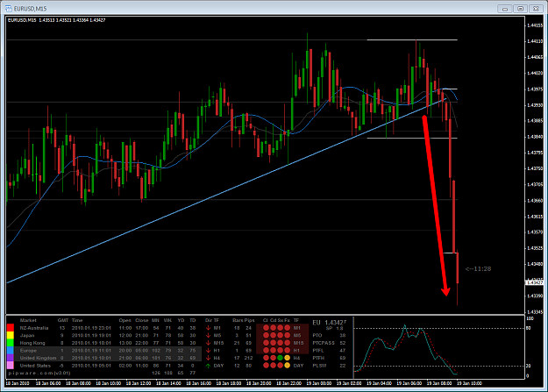Minimize the EURUSD chart window
Image resolution: width=548 pixels, height=392 pixels.
click(505, 9)
